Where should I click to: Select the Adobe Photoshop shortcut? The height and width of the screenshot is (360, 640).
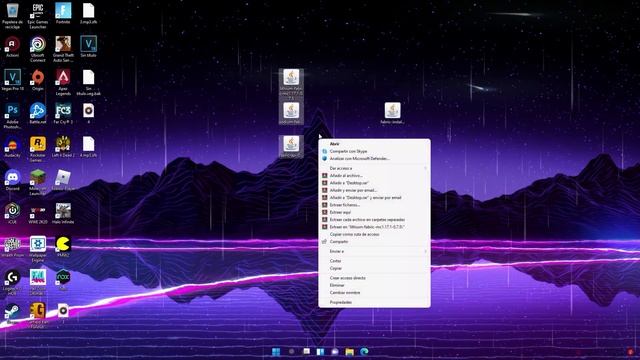tap(12, 116)
